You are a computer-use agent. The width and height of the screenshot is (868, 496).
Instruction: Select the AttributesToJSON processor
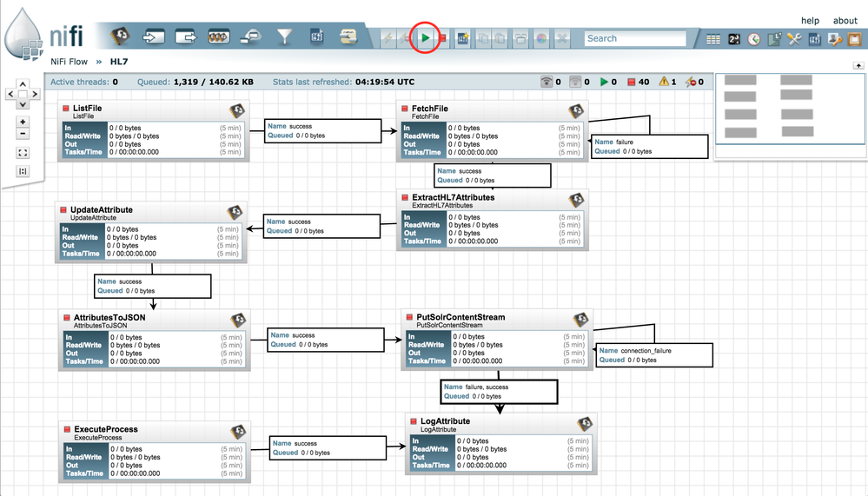point(155,340)
